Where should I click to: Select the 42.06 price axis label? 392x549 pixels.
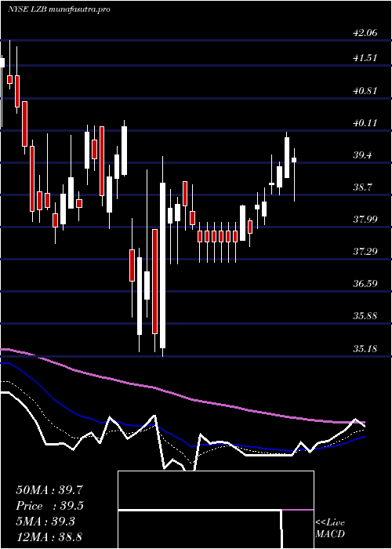(365, 33)
